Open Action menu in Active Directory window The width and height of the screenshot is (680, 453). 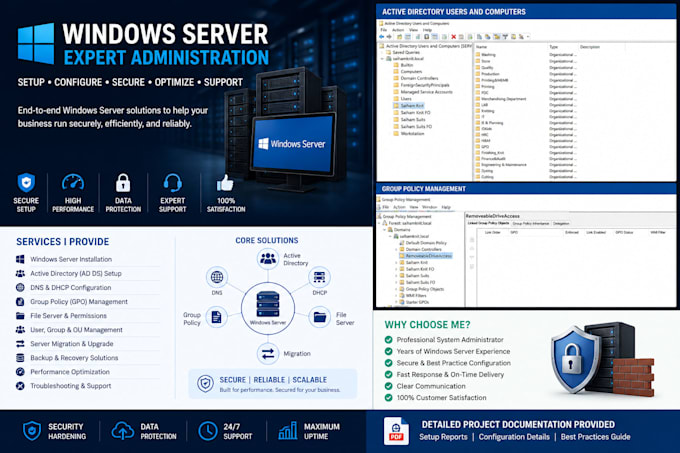[398, 30]
